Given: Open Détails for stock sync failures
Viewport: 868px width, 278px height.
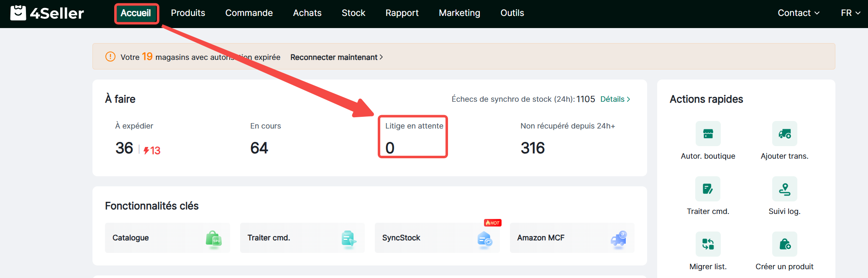Looking at the screenshot, I should pyautogui.click(x=615, y=99).
